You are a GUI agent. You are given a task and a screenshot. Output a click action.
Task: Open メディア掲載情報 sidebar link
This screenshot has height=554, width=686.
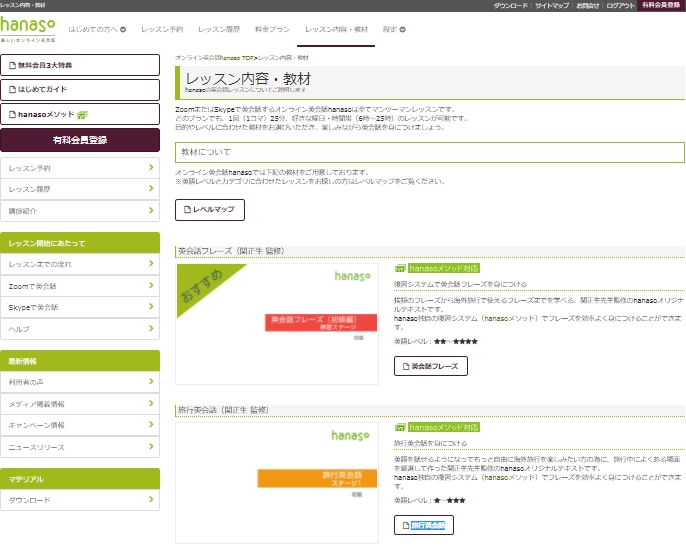pos(80,403)
